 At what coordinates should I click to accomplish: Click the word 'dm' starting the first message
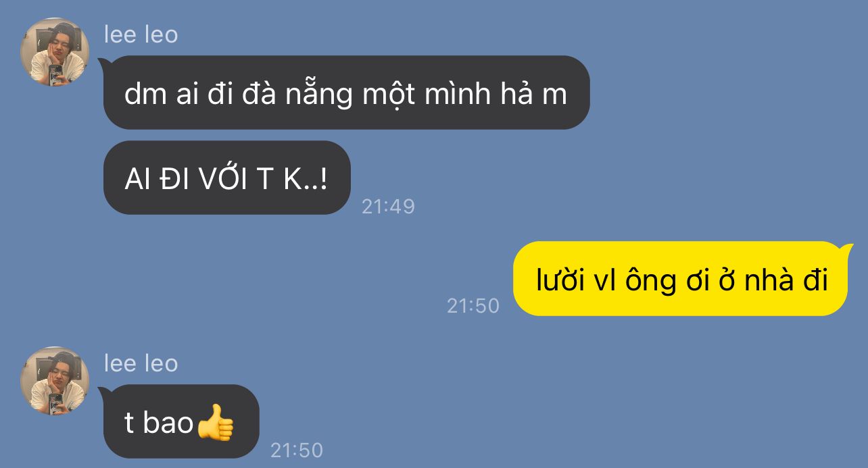[x=145, y=94]
